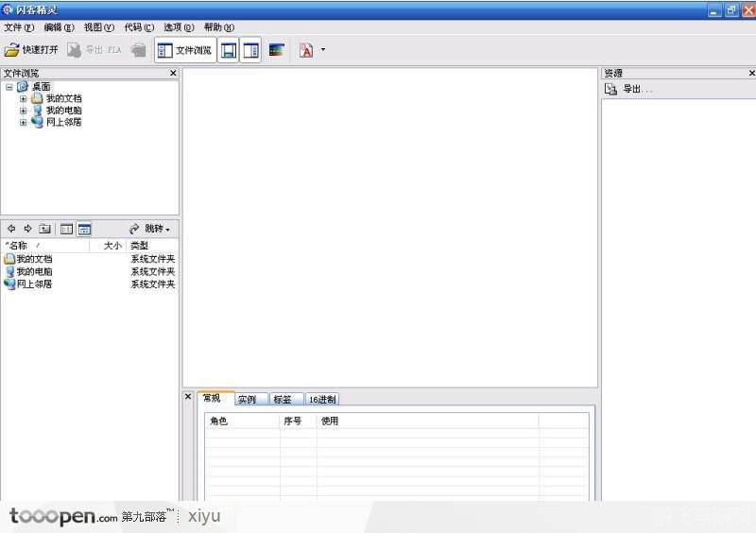Click the red A document icon in toolbar
Viewport: 756px width, 533px height.
coord(305,50)
